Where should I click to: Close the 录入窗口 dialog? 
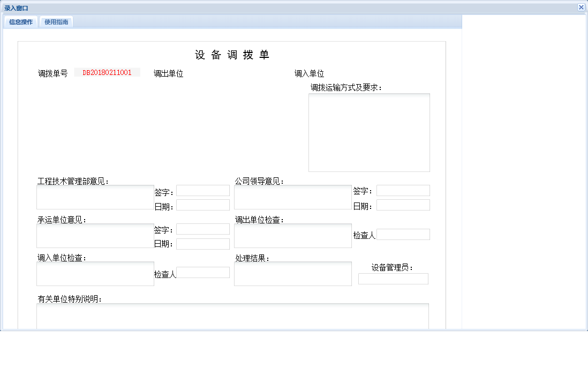(x=581, y=7)
